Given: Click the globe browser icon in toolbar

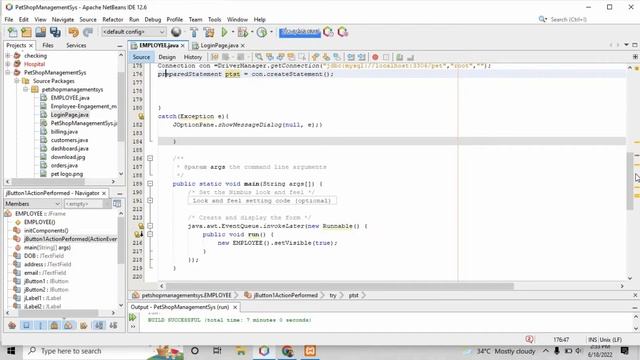Looking at the screenshot, I should 176,32.
